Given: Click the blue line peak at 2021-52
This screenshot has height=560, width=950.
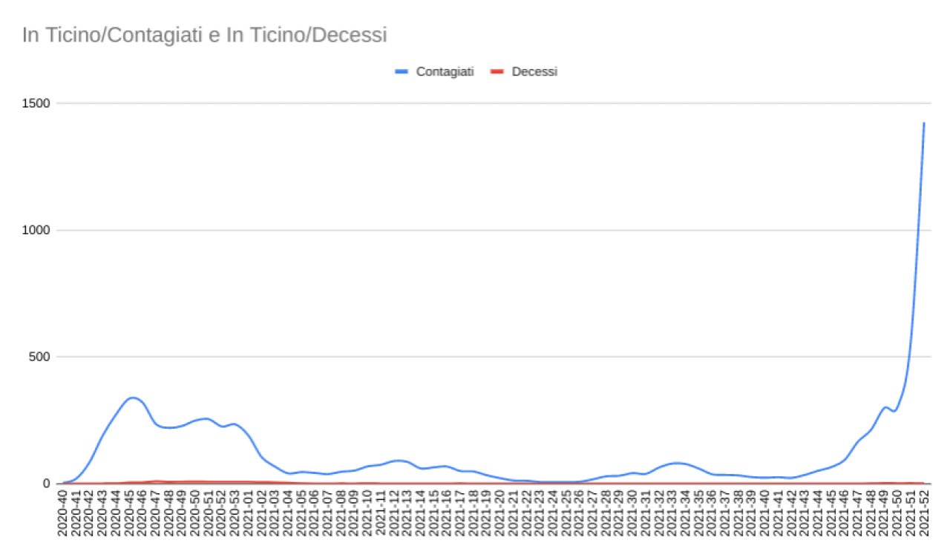Looking at the screenshot, I should pyautogui.click(x=923, y=123).
